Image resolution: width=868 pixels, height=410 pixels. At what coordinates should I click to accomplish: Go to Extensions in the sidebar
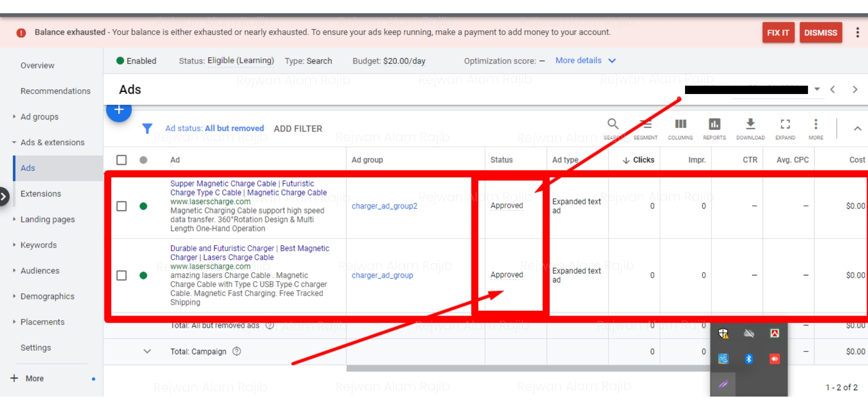tap(41, 194)
